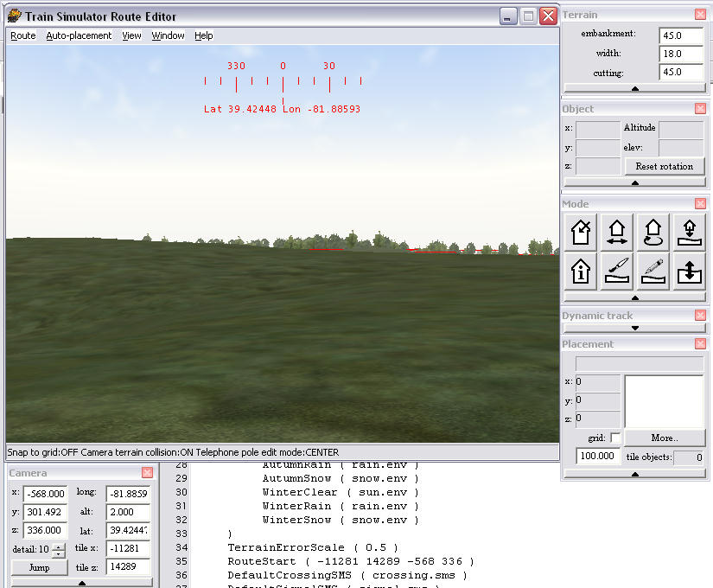
Task: Focus the Object y coordinate field
Action: point(598,148)
